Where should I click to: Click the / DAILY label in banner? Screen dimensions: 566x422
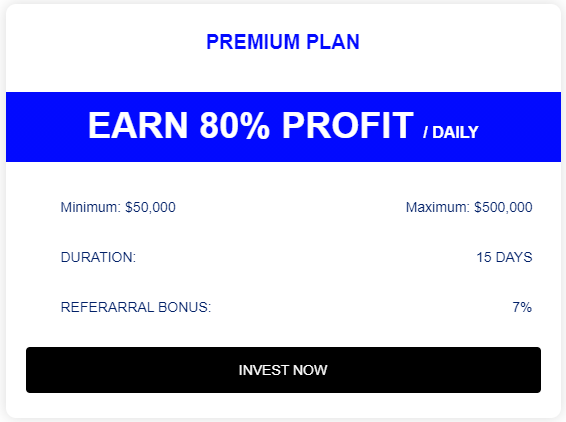click(x=450, y=132)
